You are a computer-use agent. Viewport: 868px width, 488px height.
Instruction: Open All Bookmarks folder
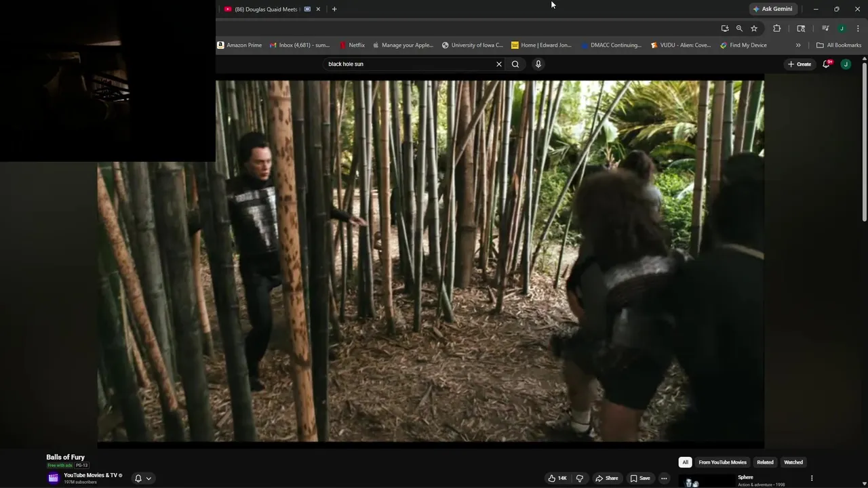(839, 45)
